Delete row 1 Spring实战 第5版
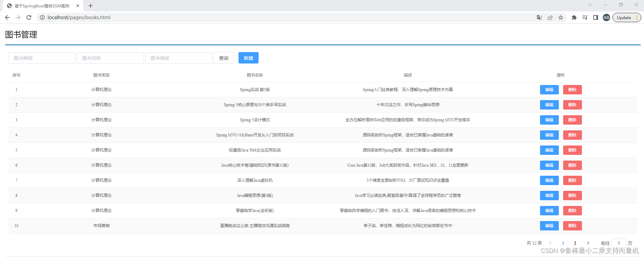The image size is (644, 257). [x=573, y=90]
